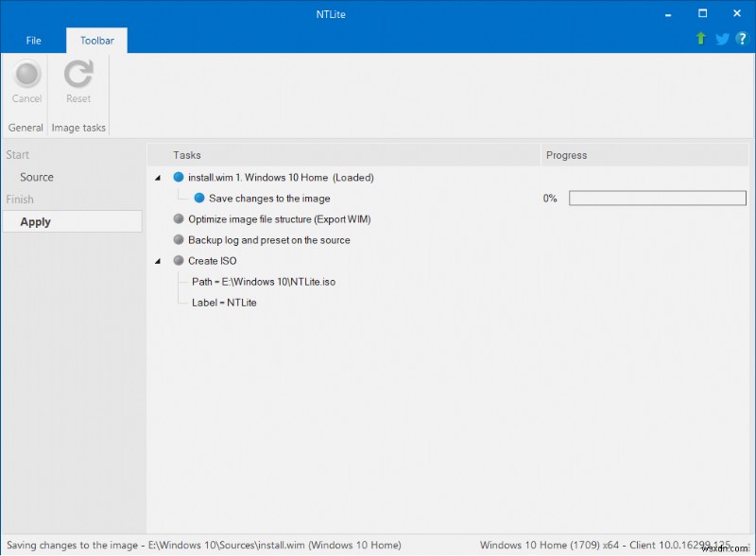Click the dot beside Save changes to the image
Screen dimensions: 756x556
tap(198, 198)
